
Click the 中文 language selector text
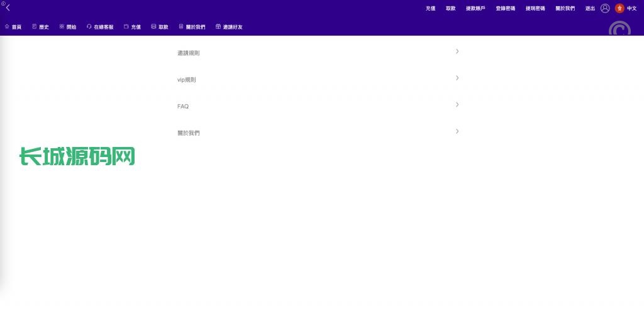(x=631, y=8)
